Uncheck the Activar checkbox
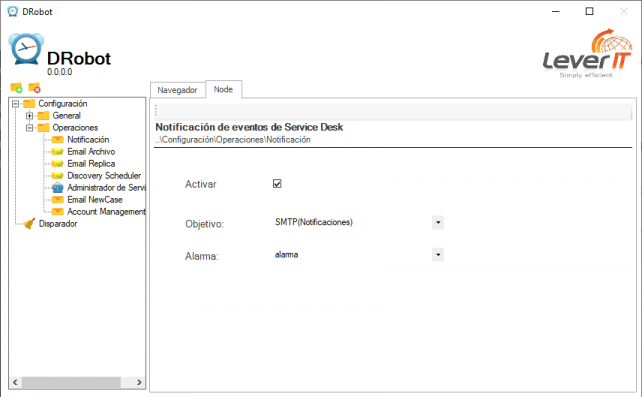 [277, 183]
